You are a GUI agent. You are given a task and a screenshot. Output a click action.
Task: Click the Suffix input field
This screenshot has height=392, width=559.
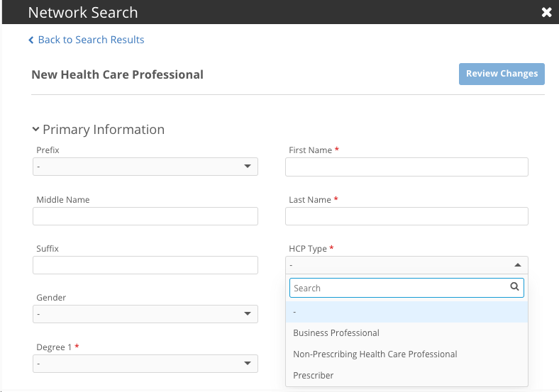pyautogui.click(x=145, y=265)
